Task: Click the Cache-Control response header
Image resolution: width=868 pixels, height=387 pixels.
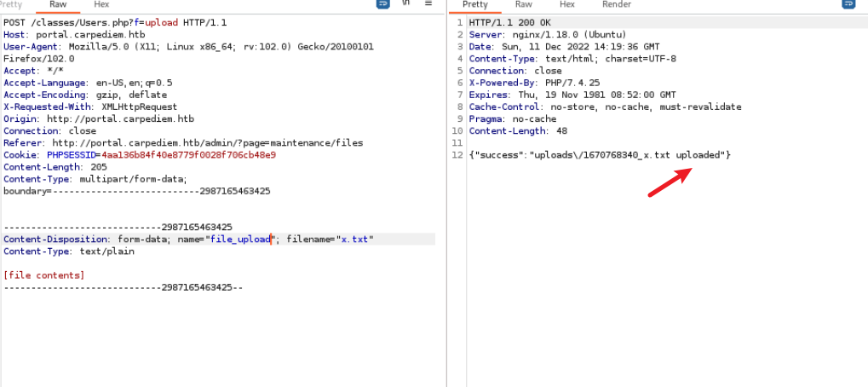Action: click(x=605, y=107)
